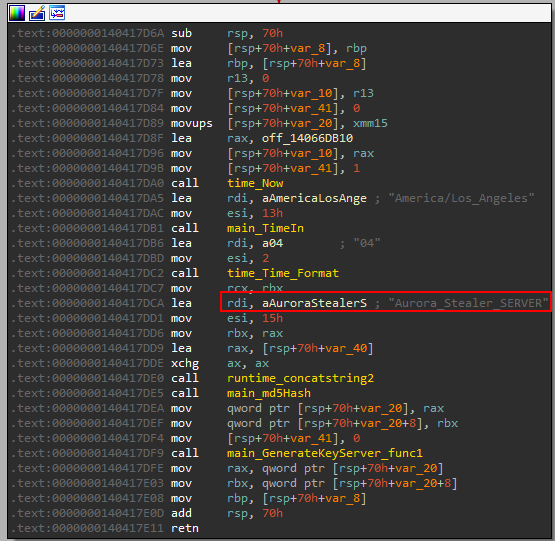Viewport: 555px width, 541px height.
Task: Select address .text:0000000140417E11
Action: coord(87,529)
